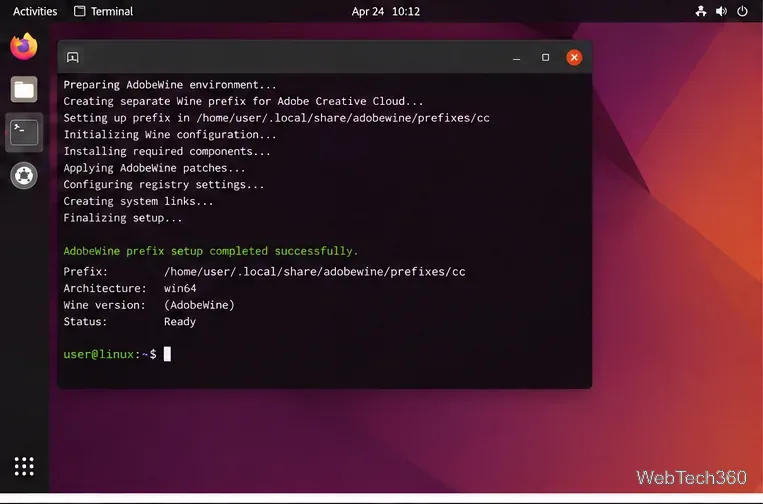The image size is (763, 504).
Task: Open the clock showing Apr 24 10:12
Action: point(385,11)
